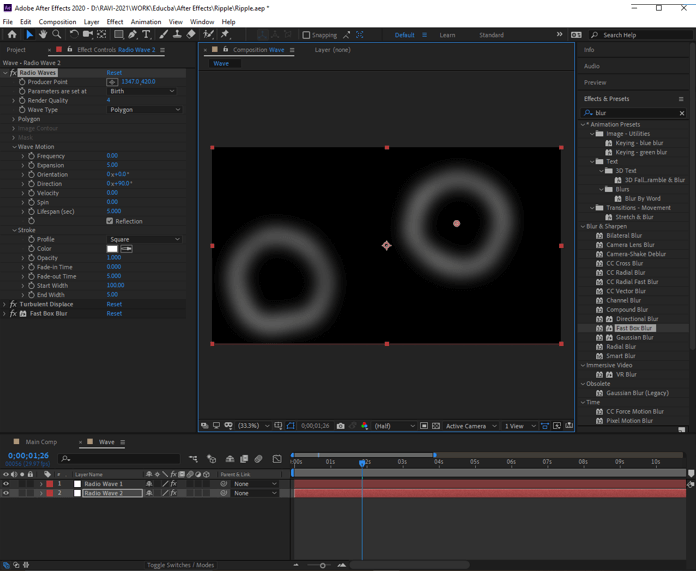
Task: Hide the Radio Wave 1 layer
Action: (x=6, y=484)
